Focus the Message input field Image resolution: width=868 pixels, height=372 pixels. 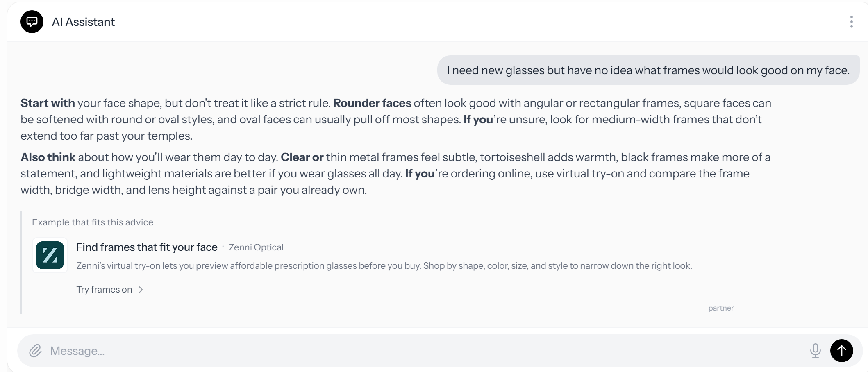click(x=426, y=351)
